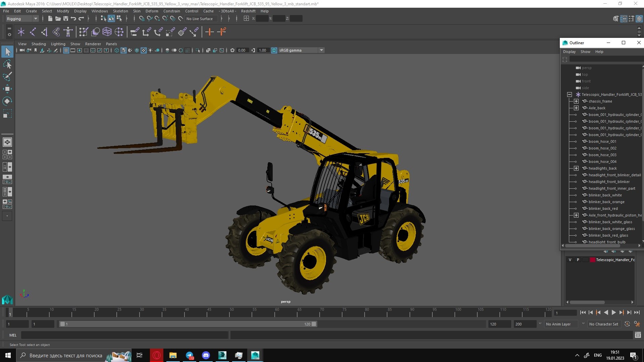Screen dimensions: 644x362
Task: Click the Create Joint tool icon
Action: 33,32
